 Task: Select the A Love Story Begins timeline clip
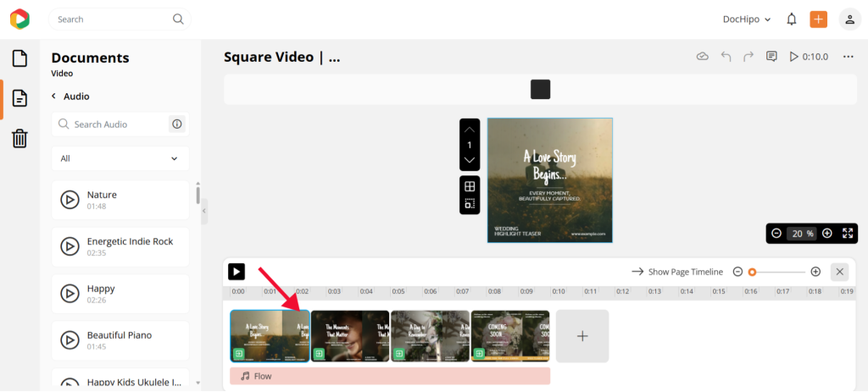pyautogui.click(x=270, y=336)
